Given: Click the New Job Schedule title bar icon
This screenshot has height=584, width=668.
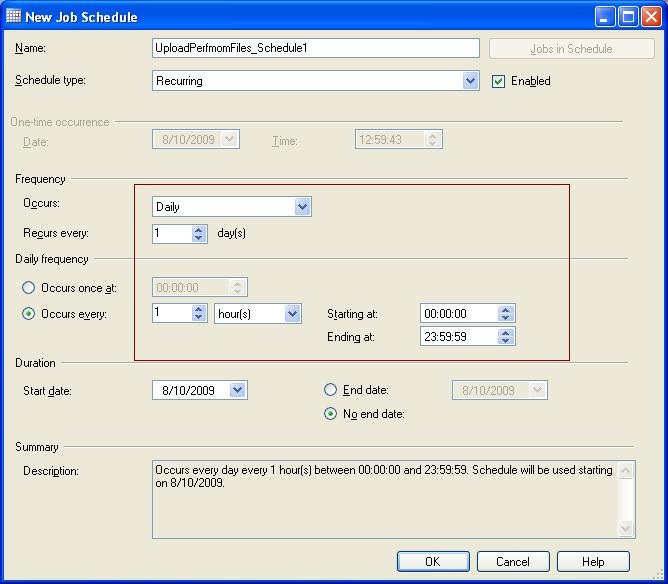Looking at the screenshot, I should (x=13, y=16).
